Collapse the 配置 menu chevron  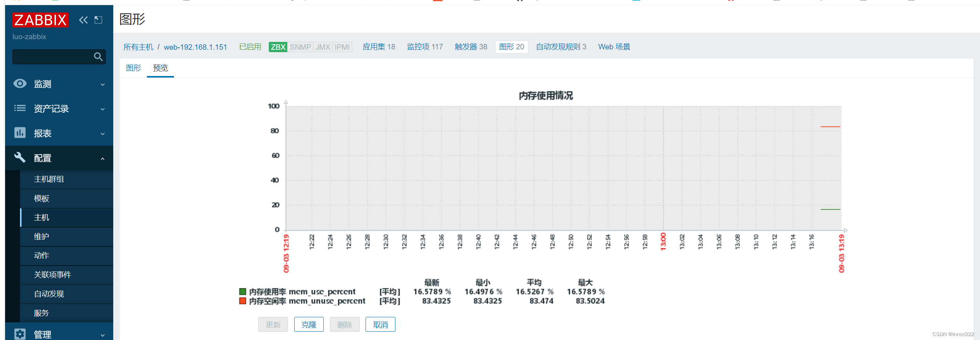tap(103, 159)
